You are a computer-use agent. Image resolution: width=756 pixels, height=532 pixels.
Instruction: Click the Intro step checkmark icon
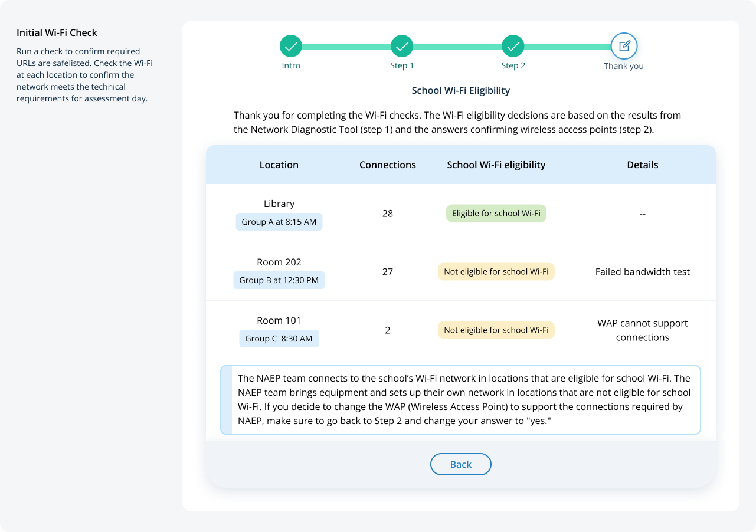click(x=291, y=46)
